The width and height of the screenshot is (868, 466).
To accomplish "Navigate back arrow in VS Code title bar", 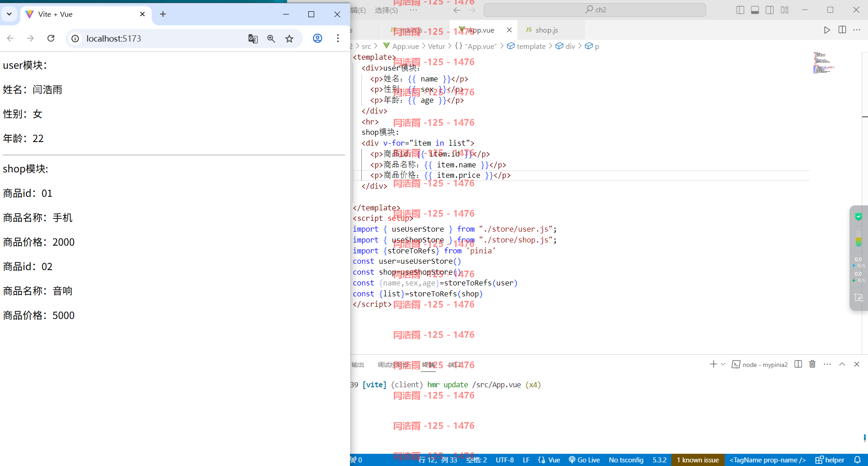I will pos(457,10).
